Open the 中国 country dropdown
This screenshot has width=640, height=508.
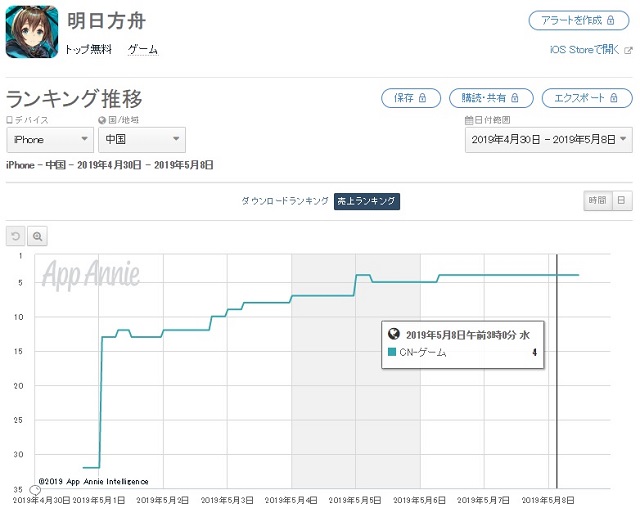click(x=142, y=140)
